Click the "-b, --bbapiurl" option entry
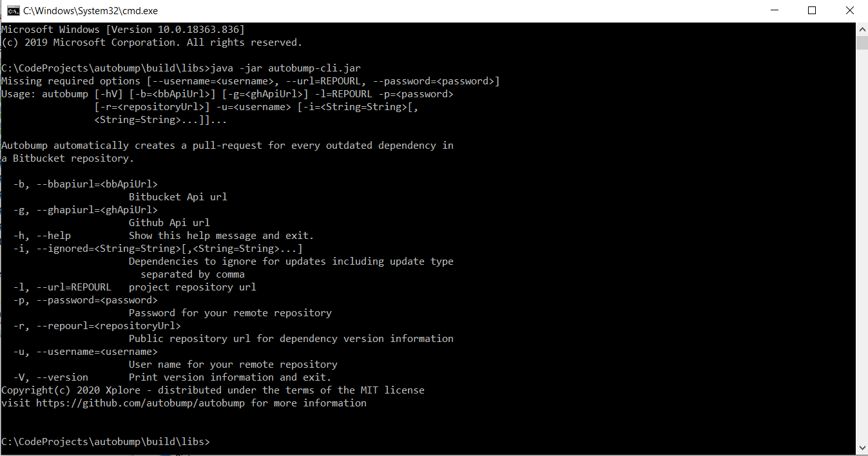Image resolution: width=868 pixels, height=456 pixels. tap(85, 184)
